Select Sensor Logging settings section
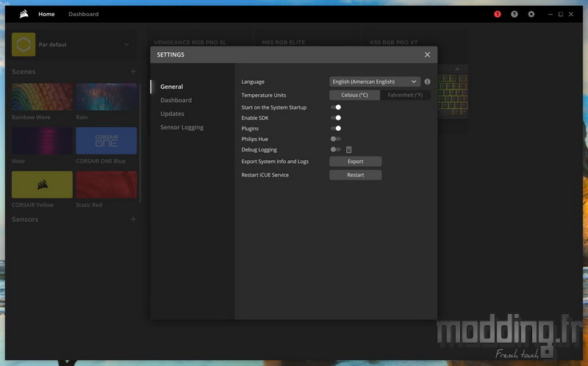Viewport: 588px width, 366px height. pyautogui.click(x=182, y=127)
